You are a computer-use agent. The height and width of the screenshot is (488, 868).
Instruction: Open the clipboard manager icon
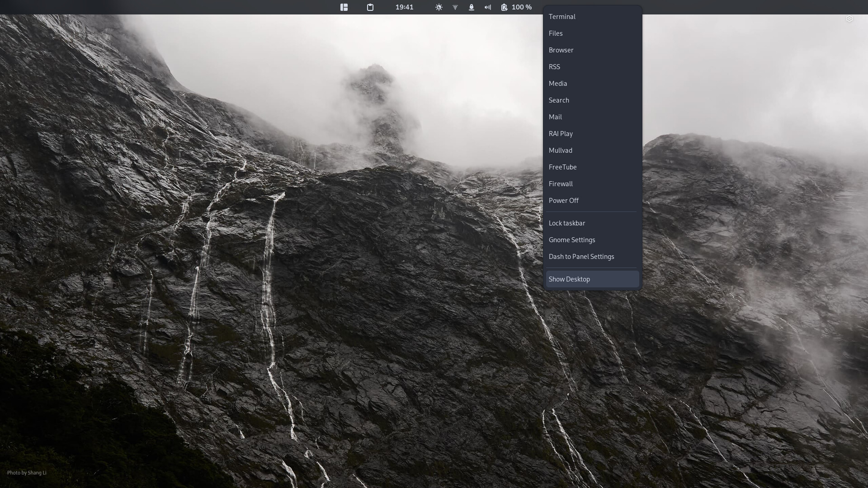pyautogui.click(x=370, y=7)
